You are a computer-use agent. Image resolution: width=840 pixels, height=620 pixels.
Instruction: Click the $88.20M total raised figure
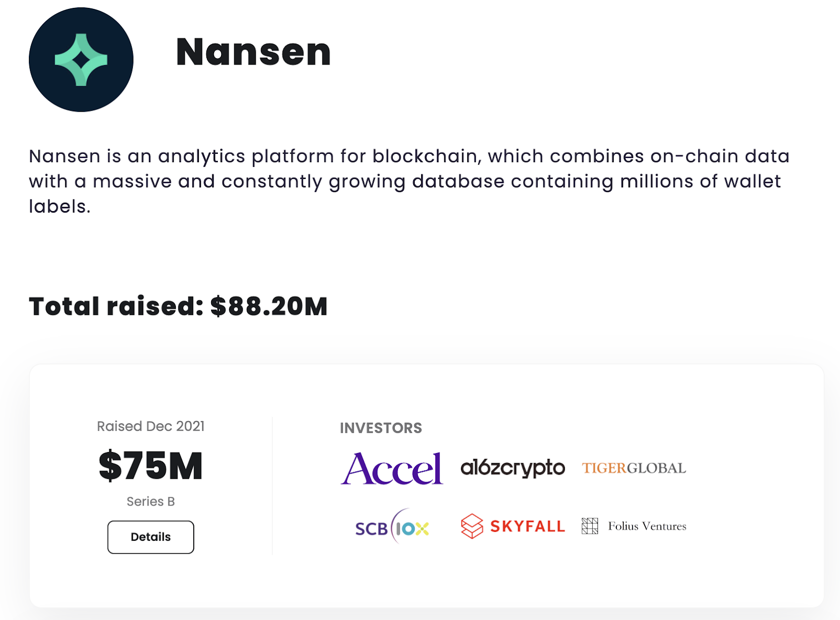tap(269, 306)
